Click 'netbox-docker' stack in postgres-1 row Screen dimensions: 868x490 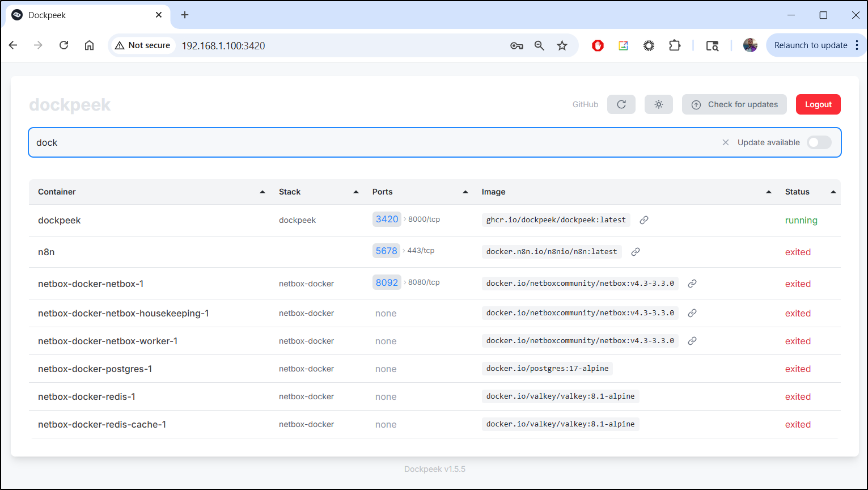(307, 369)
